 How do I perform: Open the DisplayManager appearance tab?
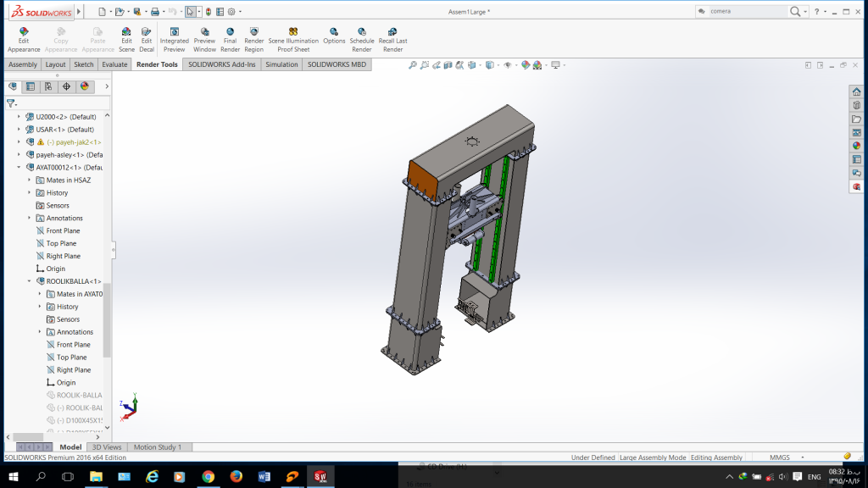pos(85,86)
